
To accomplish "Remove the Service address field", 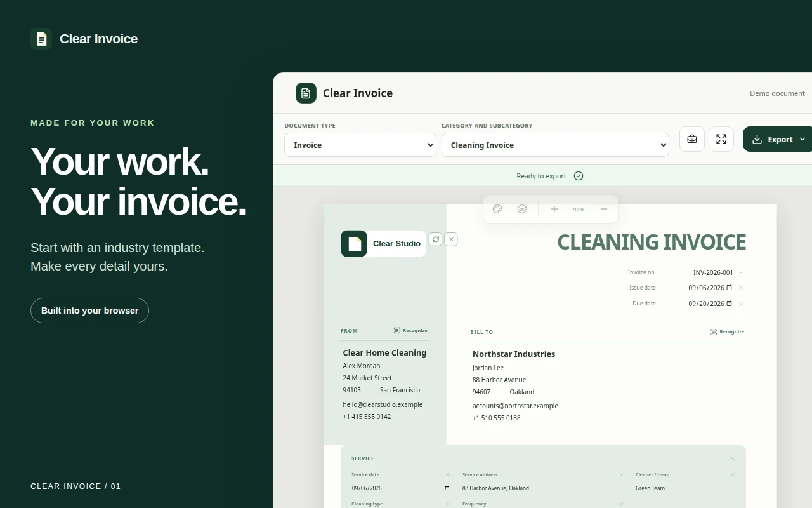I will point(622,475).
